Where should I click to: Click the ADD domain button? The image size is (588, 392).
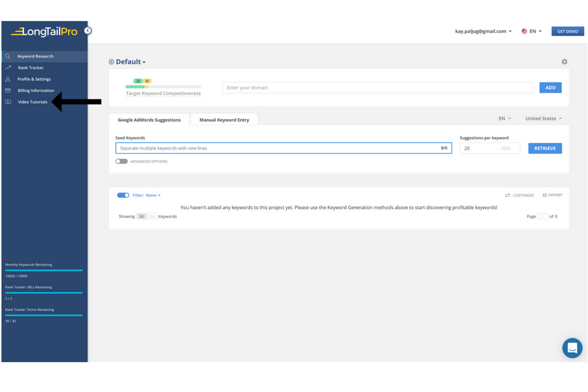click(550, 88)
